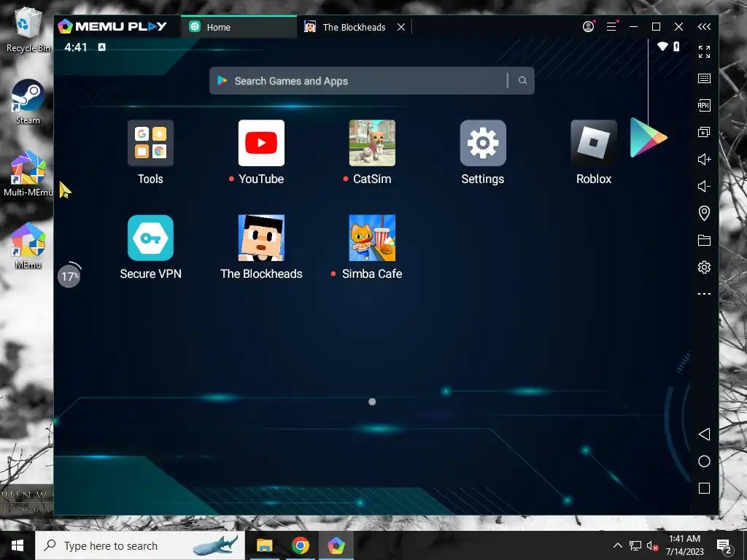Viewport: 747px width, 560px height.
Task: Launch the Roblox app
Action: pos(594,143)
